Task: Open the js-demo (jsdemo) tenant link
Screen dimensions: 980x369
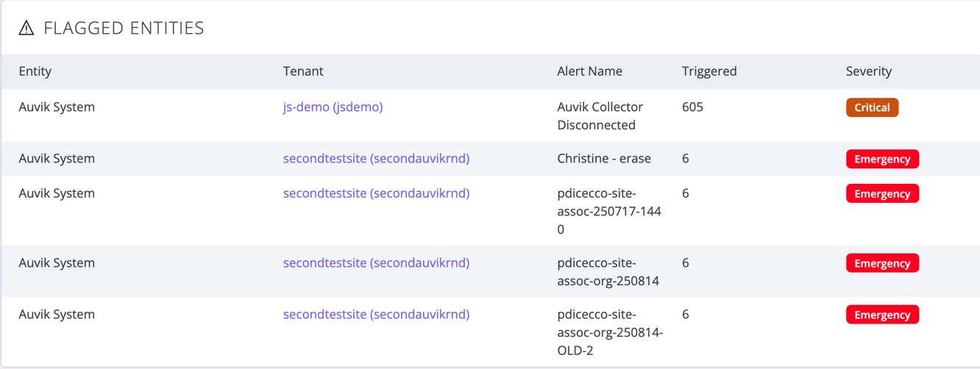Action: pyautogui.click(x=333, y=107)
